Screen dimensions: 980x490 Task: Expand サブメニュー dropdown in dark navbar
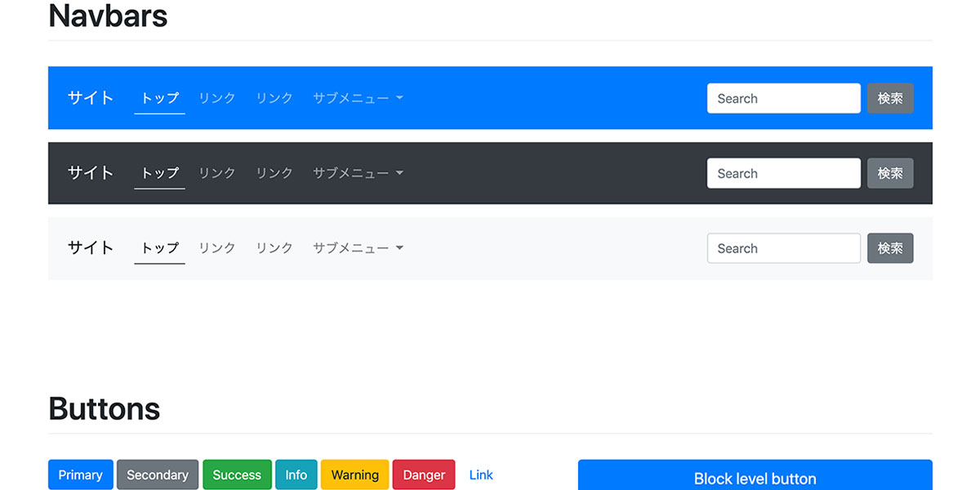coord(358,173)
